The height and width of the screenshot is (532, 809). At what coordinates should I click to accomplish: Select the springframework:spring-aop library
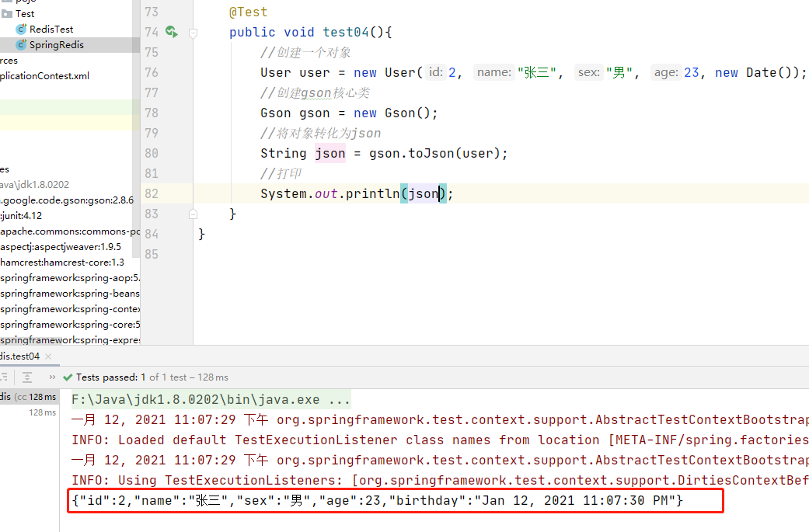coord(70,278)
